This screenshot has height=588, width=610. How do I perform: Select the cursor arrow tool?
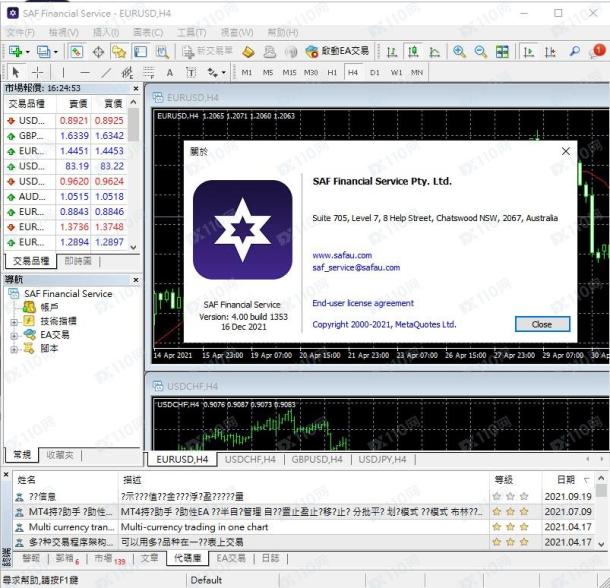16,72
